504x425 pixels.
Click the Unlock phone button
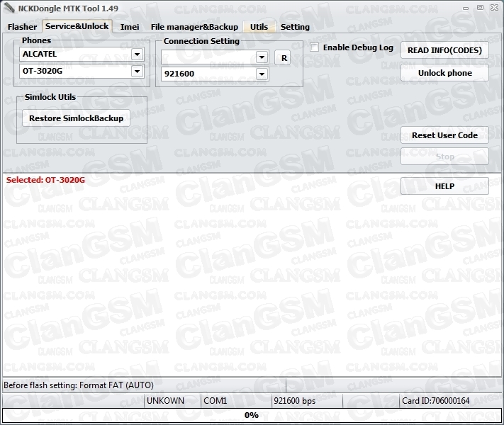[444, 73]
